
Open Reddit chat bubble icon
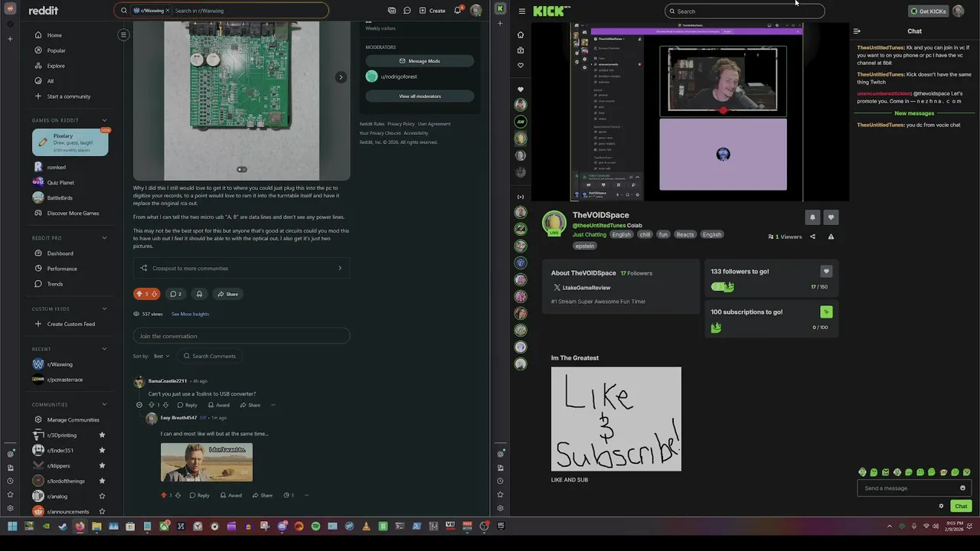407,11
